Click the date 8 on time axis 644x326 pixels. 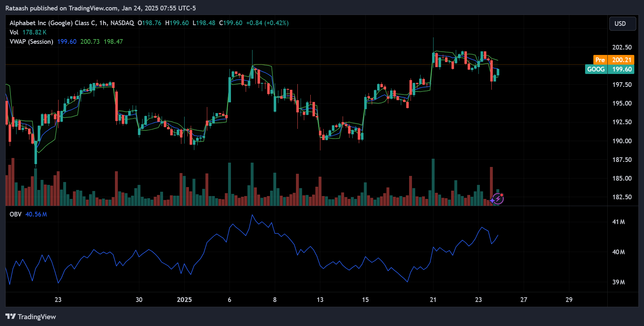pos(275,300)
